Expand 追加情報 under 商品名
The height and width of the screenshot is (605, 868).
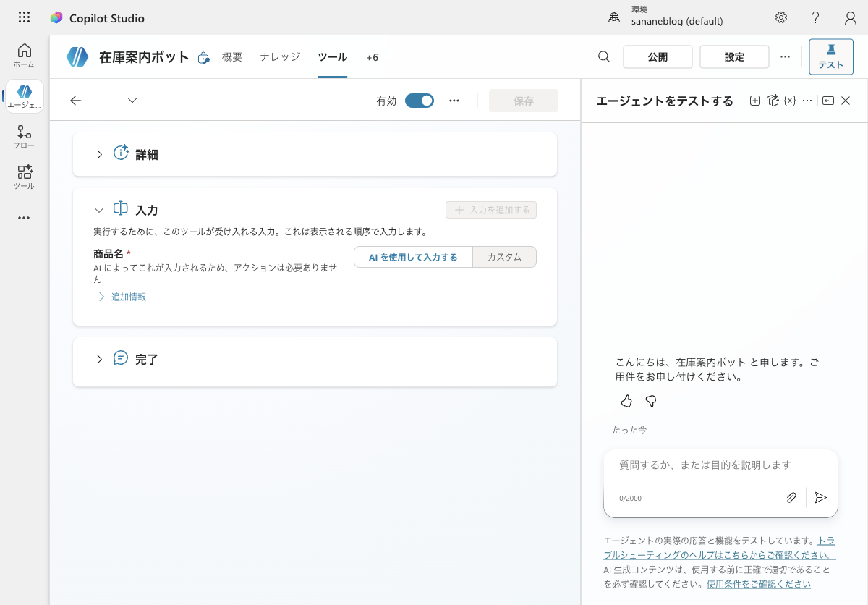click(x=122, y=297)
